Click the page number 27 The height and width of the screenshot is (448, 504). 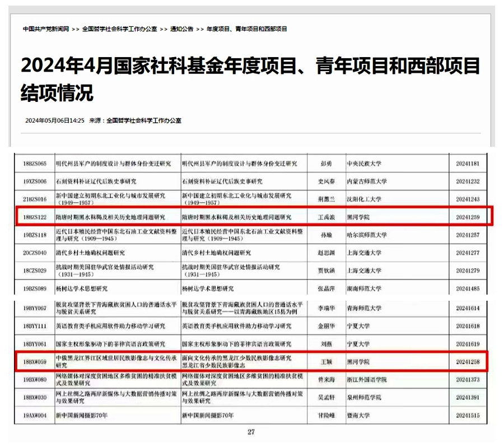pos(251,432)
